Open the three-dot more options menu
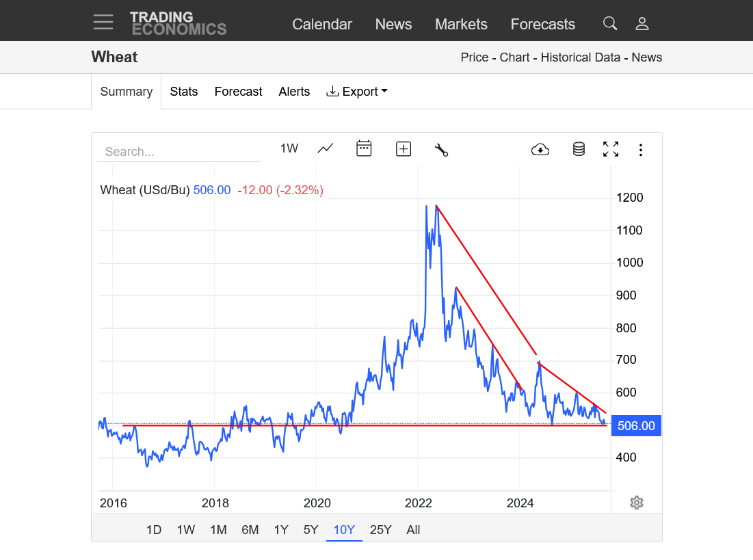Viewport: 753px width, 560px height. coord(641,150)
